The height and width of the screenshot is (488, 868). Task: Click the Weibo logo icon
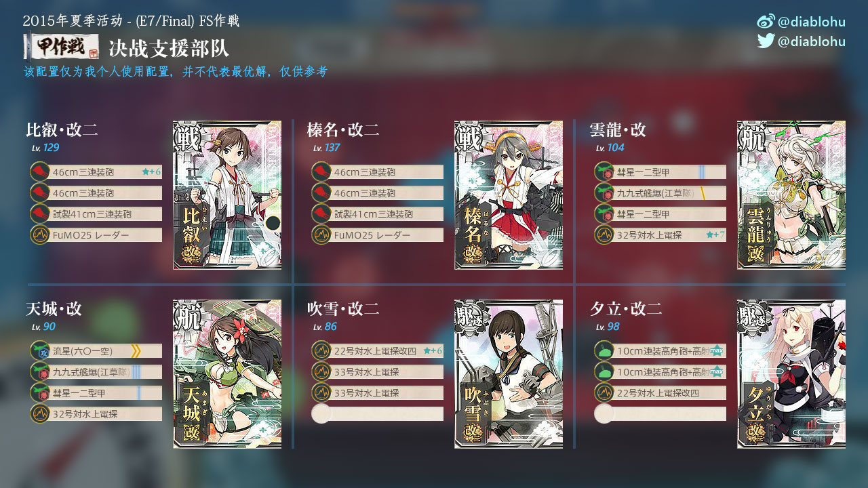[x=766, y=21]
